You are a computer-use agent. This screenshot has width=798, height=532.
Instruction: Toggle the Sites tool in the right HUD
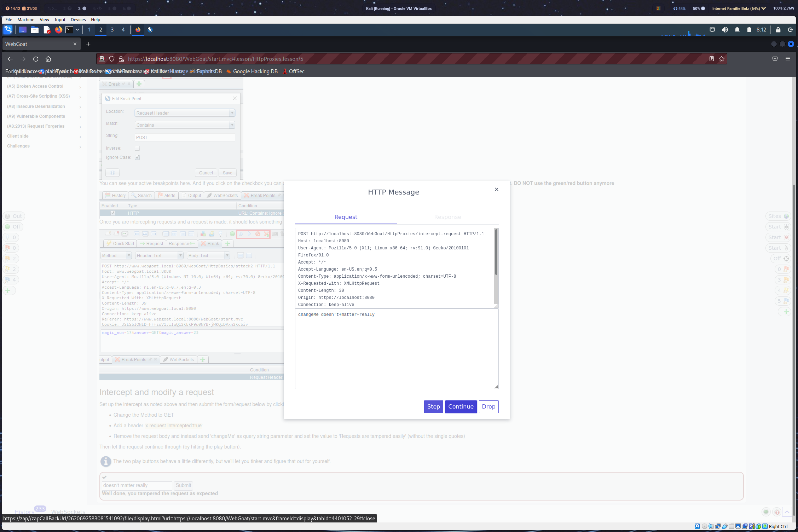[x=778, y=216]
